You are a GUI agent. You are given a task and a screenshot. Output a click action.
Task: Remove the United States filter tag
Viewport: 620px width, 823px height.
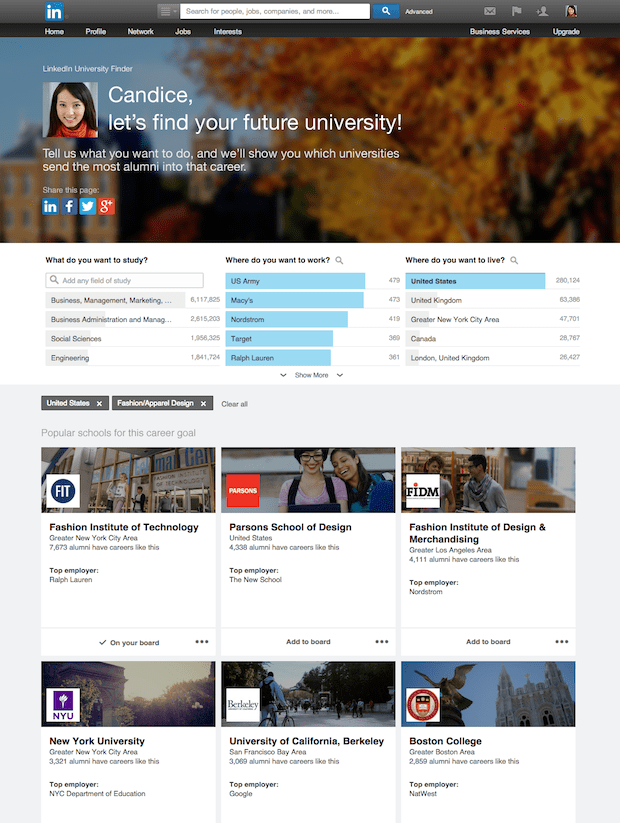(x=99, y=403)
